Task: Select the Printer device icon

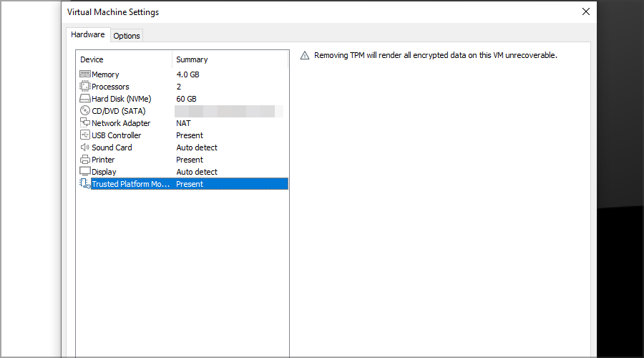Action: (x=84, y=160)
